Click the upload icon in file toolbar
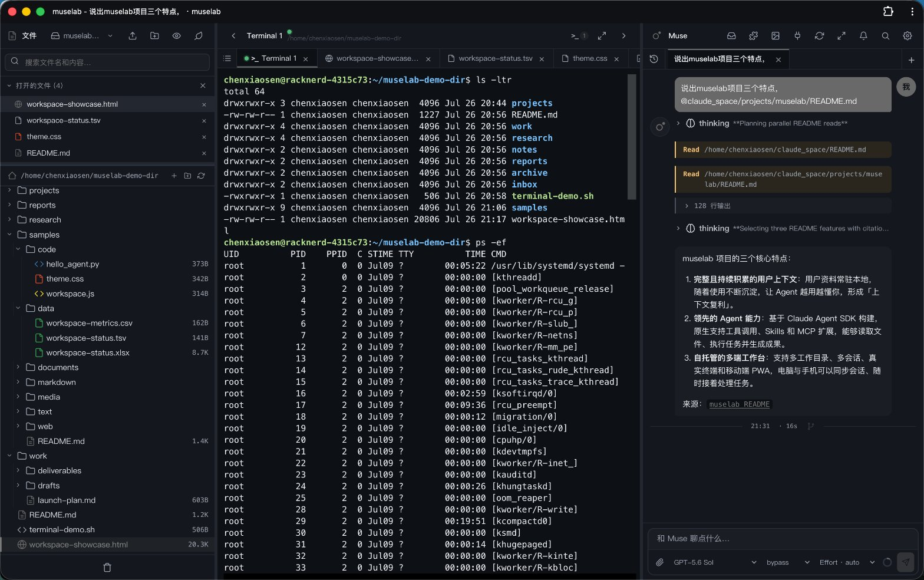This screenshot has width=924, height=580. point(133,36)
